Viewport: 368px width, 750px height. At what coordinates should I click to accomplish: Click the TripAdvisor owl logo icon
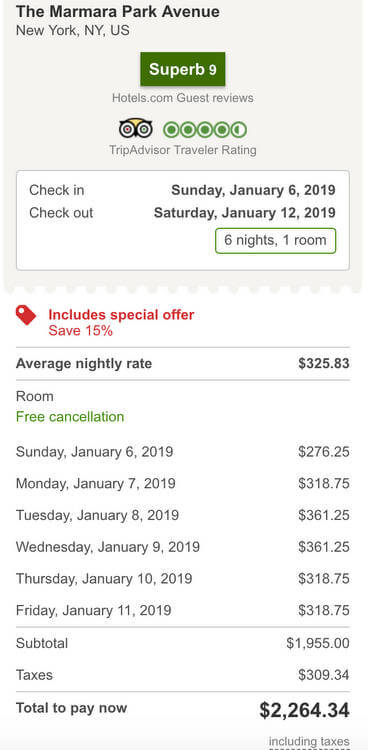click(135, 129)
